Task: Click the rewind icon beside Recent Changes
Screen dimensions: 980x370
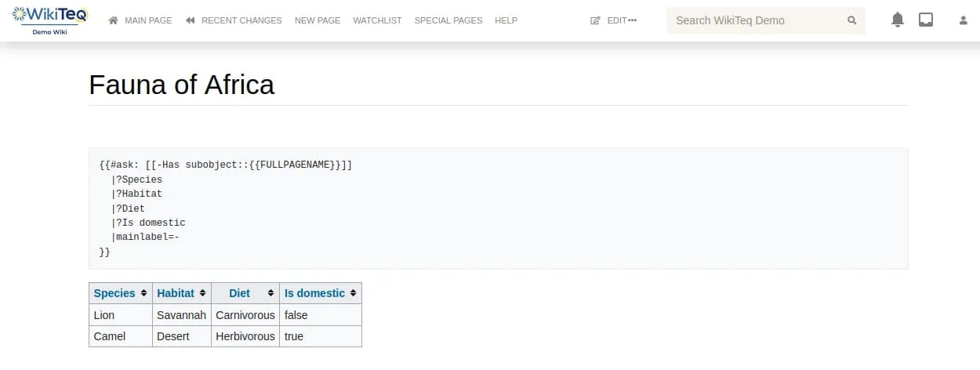Action: pos(191,20)
